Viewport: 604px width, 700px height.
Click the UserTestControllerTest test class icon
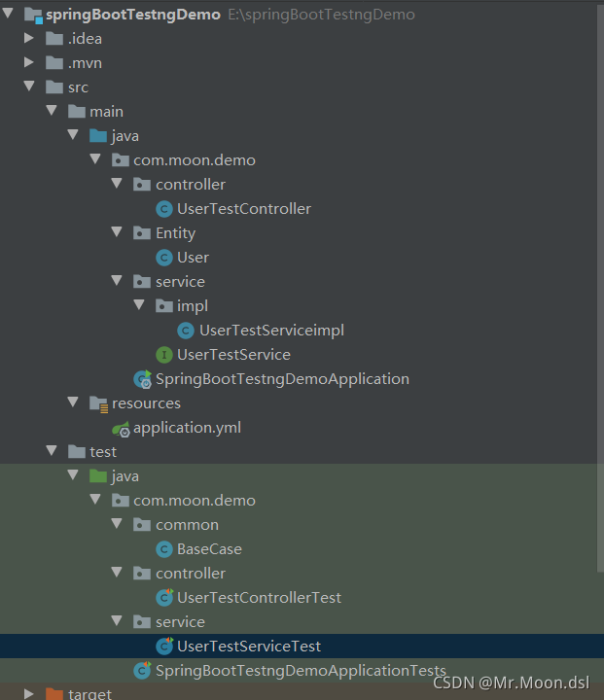tap(164, 597)
